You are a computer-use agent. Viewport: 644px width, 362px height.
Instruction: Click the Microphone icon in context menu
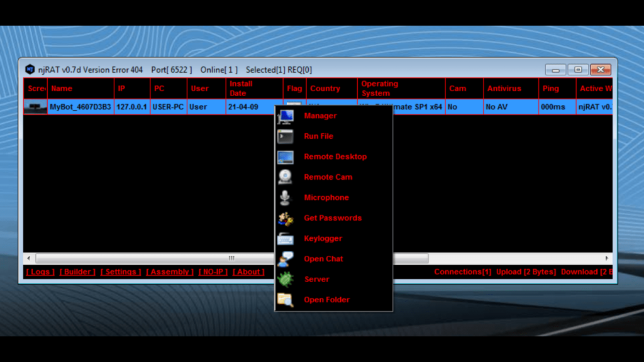285,197
